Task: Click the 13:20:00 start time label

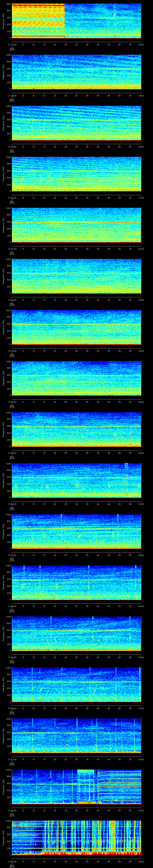Action: point(12,198)
